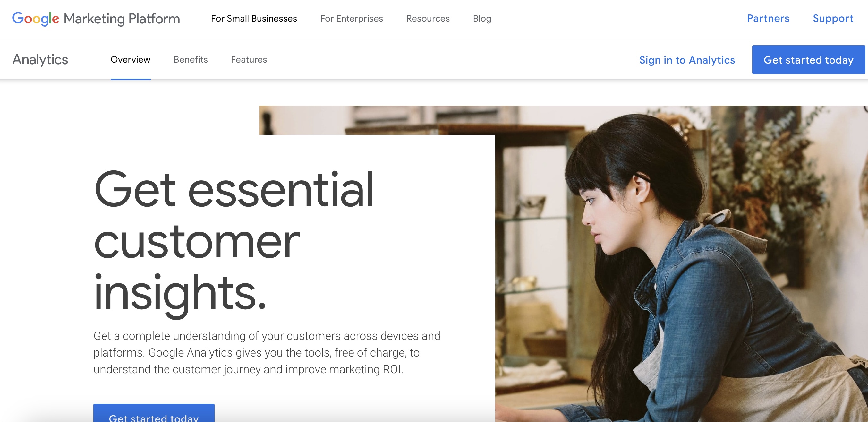Image resolution: width=868 pixels, height=422 pixels.
Task: Select the Overview tab
Action: tap(131, 60)
